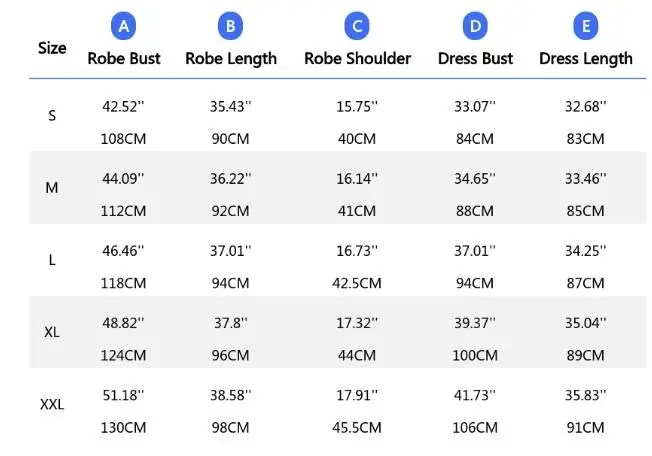652x456 pixels.
Task: Click the Robe Length header label
Action: coord(231,58)
